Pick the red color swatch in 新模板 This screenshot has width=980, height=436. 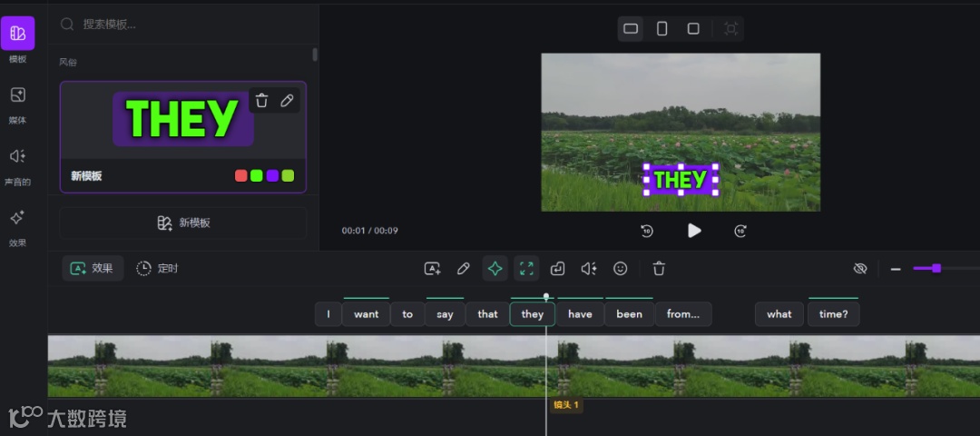(240, 176)
